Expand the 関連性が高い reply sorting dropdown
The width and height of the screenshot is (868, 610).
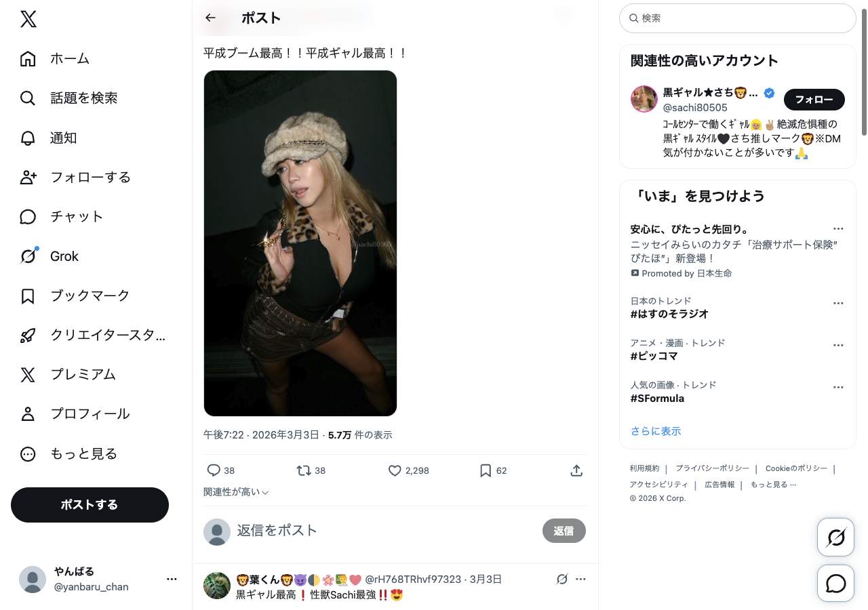[236, 492]
